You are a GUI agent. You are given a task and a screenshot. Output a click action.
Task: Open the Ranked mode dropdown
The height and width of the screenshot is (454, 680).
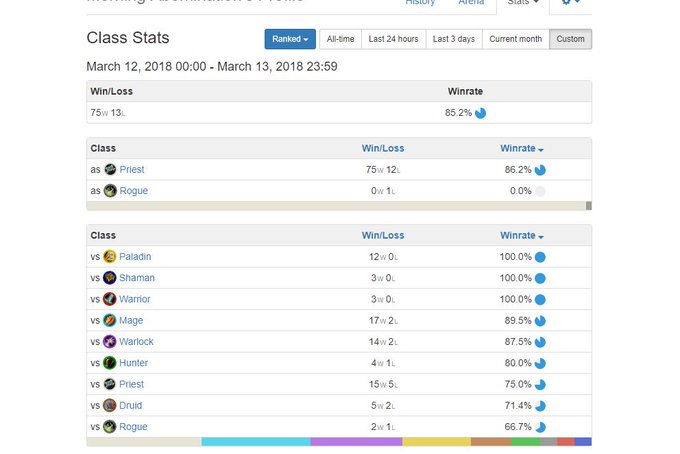pos(290,39)
